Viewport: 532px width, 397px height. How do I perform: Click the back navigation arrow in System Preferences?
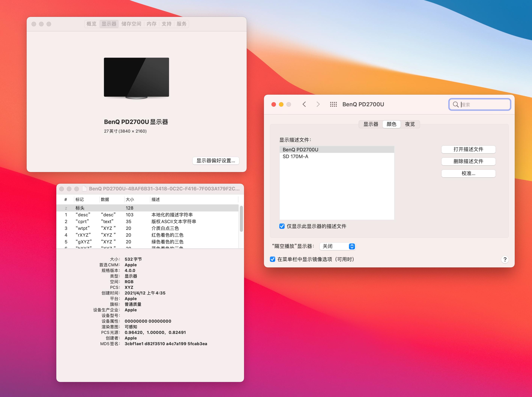pyautogui.click(x=304, y=104)
